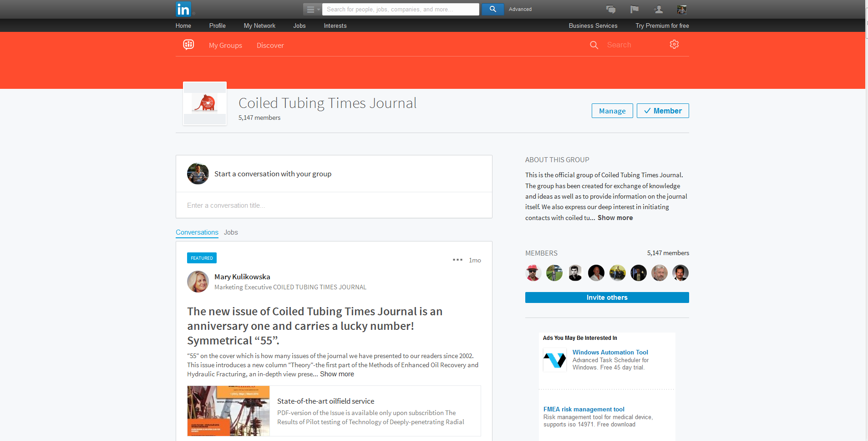Screen dimensions: 868x441
Task: Click the blue search magnifier button
Action: point(492,9)
